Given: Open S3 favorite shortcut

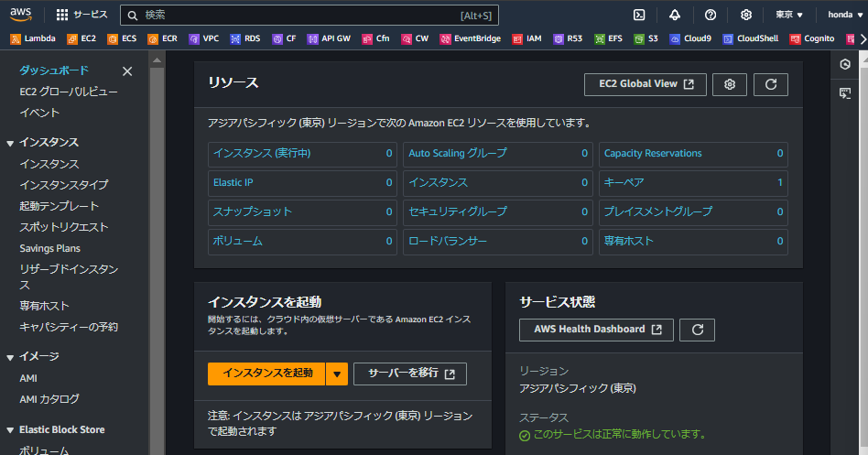Looking at the screenshot, I should (646, 38).
